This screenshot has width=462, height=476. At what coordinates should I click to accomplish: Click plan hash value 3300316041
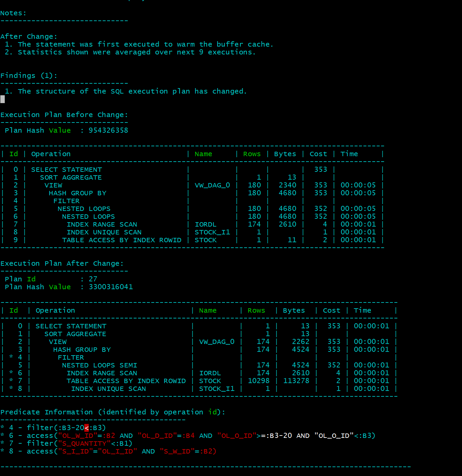point(111,287)
